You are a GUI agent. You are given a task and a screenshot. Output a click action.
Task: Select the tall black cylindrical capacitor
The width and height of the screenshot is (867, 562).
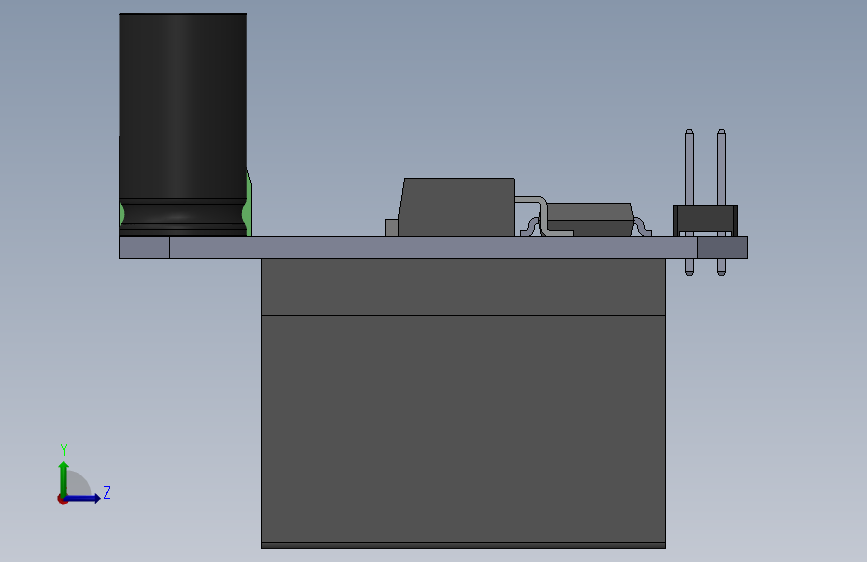[183, 124]
